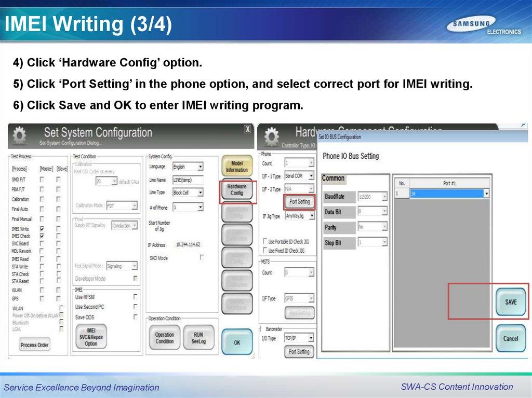Open Model Information
This screenshot has width=532, height=398.
(x=237, y=167)
